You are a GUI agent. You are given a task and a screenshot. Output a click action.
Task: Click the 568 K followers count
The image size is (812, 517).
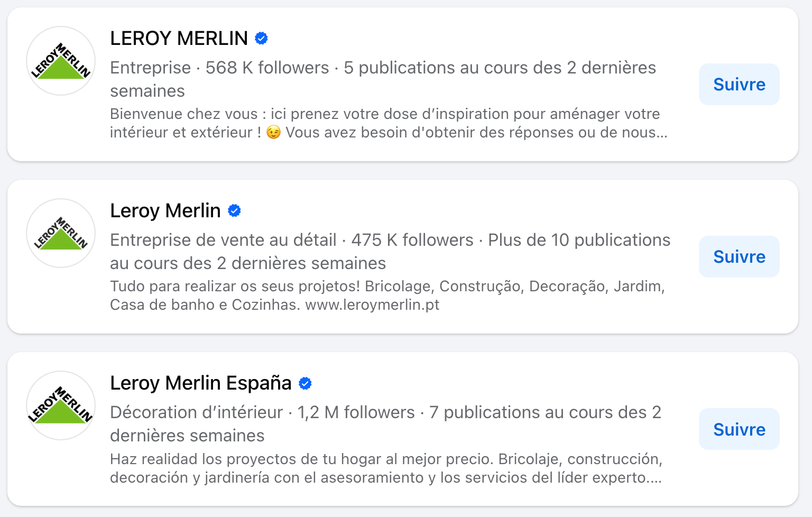267,68
